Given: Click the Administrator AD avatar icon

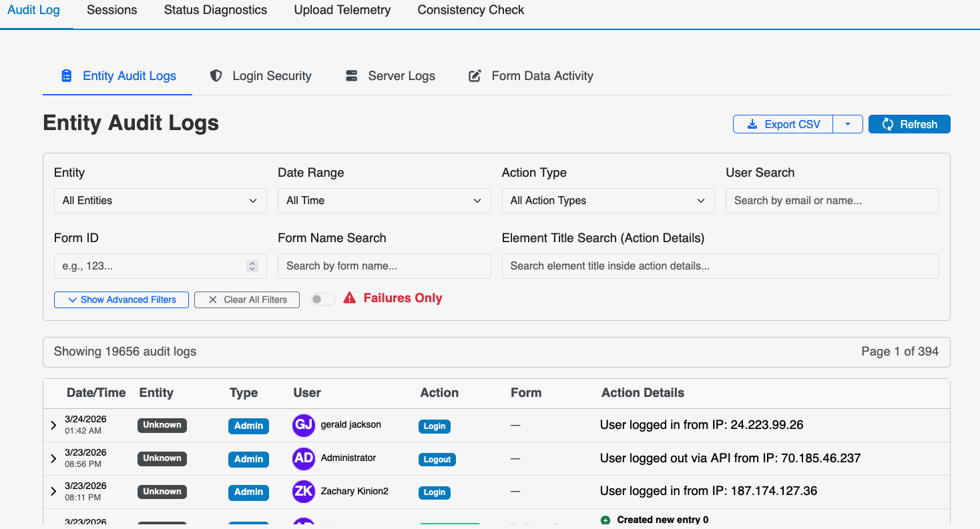Looking at the screenshot, I should pyautogui.click(x=304, y=459).
